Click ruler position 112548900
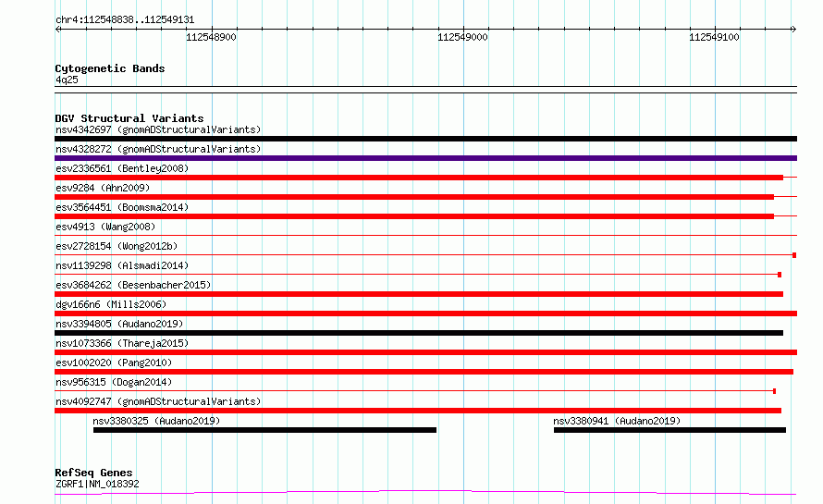The image size is (823, 504). point(211,37)
